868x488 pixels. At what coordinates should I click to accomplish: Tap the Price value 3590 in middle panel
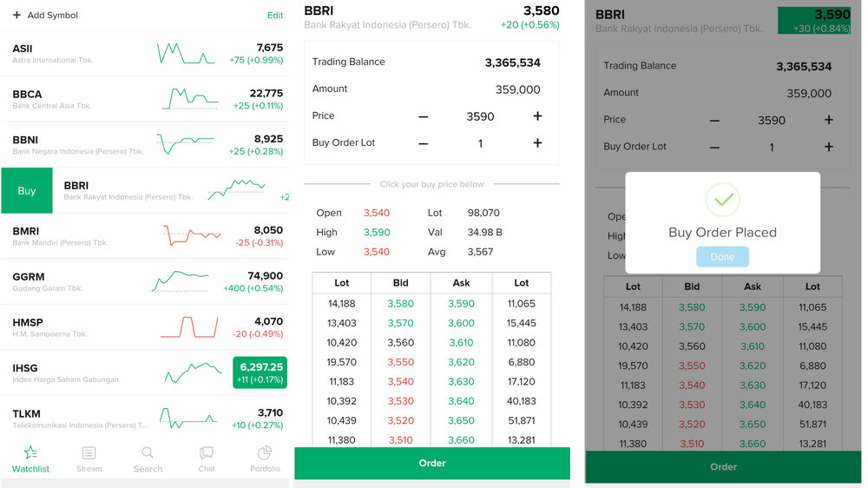480,116
